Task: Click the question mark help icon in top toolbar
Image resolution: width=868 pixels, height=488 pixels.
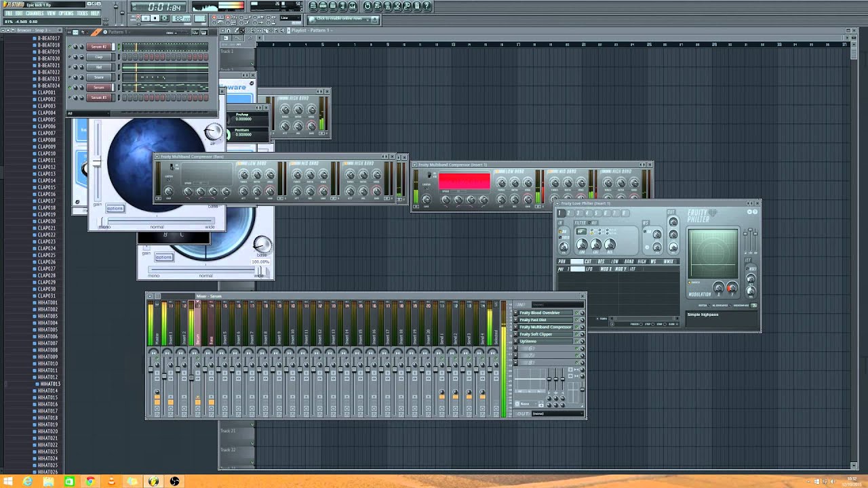Action: (427, 6)
